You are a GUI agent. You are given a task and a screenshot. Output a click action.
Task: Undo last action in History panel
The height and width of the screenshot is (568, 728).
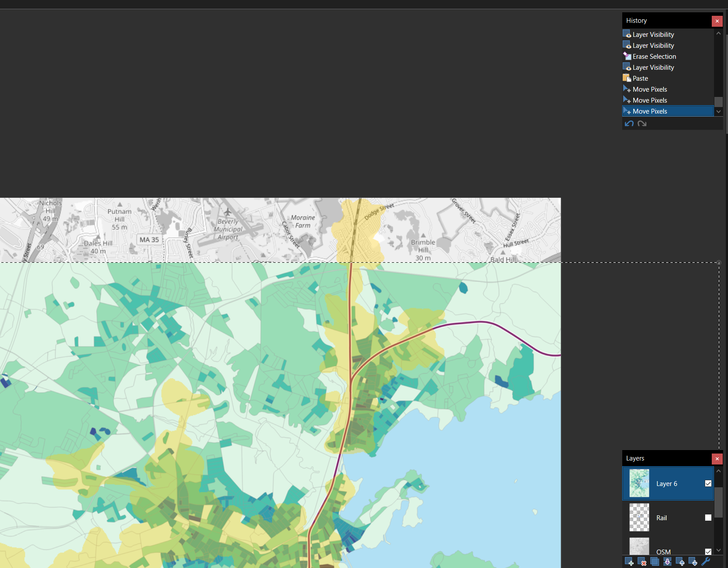pyautogui.click(x=629, y=124)
